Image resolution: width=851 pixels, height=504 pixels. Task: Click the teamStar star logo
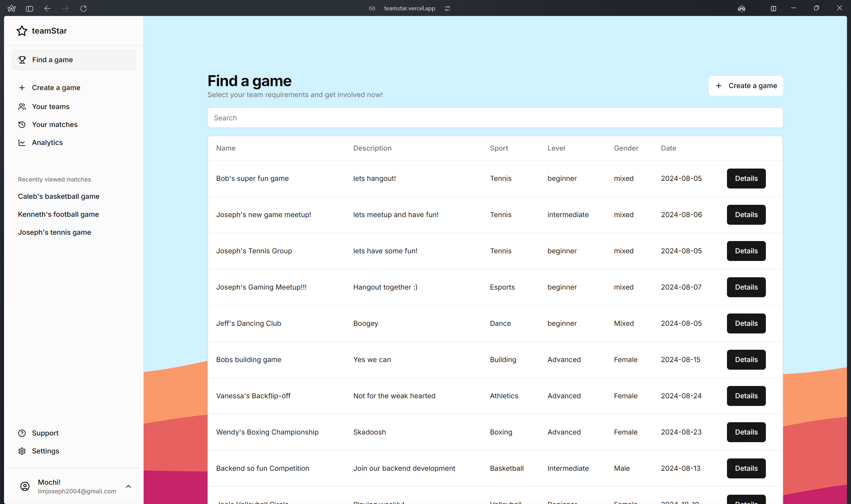click(x=22, y=31)
